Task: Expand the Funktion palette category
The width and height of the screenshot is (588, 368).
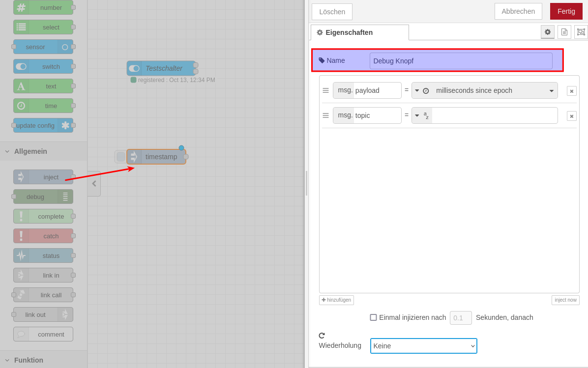Action: pos(29,360)
